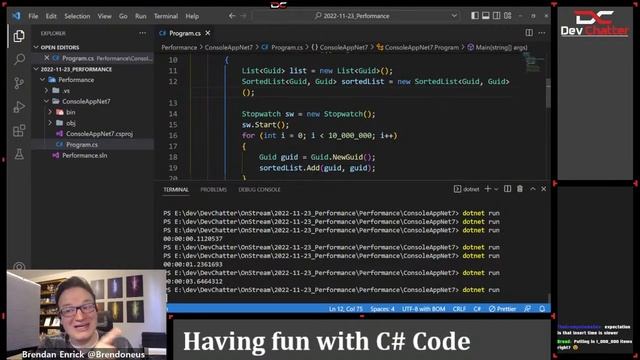Toggle primary side bar layout icon
This screenshot has height=360, width=640.
pos(475,16)
